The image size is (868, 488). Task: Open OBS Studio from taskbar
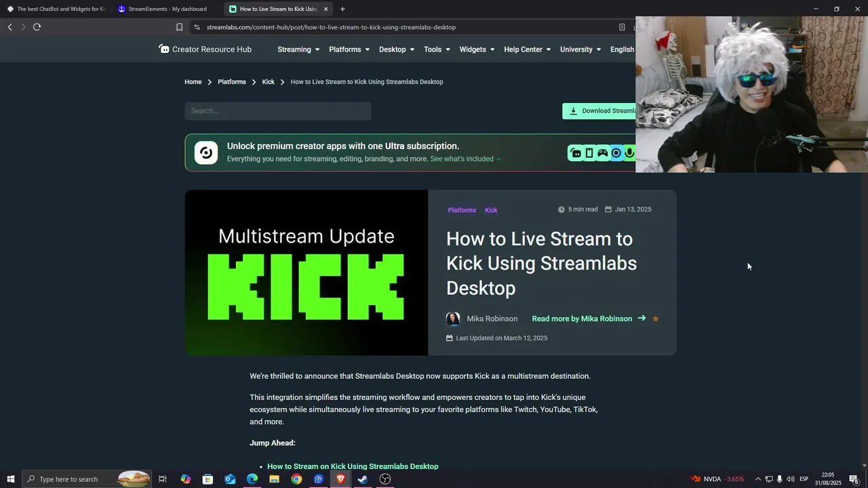coord(385,479)
